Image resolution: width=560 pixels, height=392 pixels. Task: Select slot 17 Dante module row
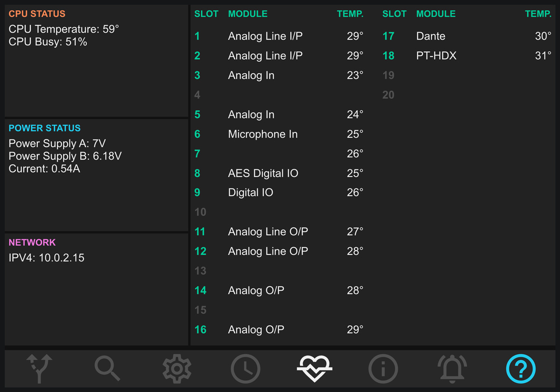coord(467,36)
